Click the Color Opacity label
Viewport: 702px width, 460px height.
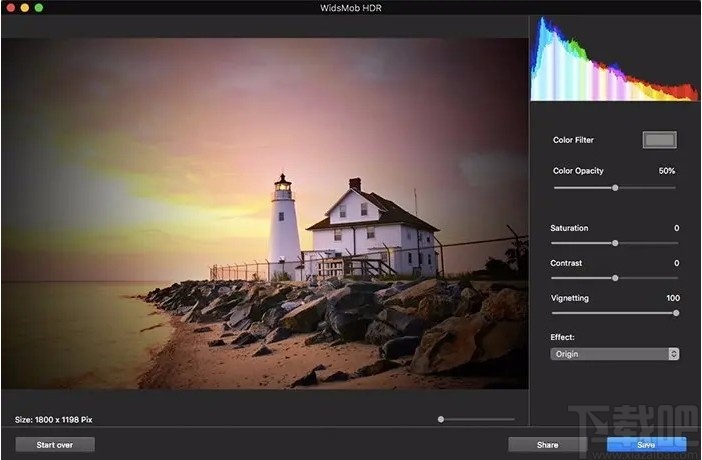tap(578, 171)
